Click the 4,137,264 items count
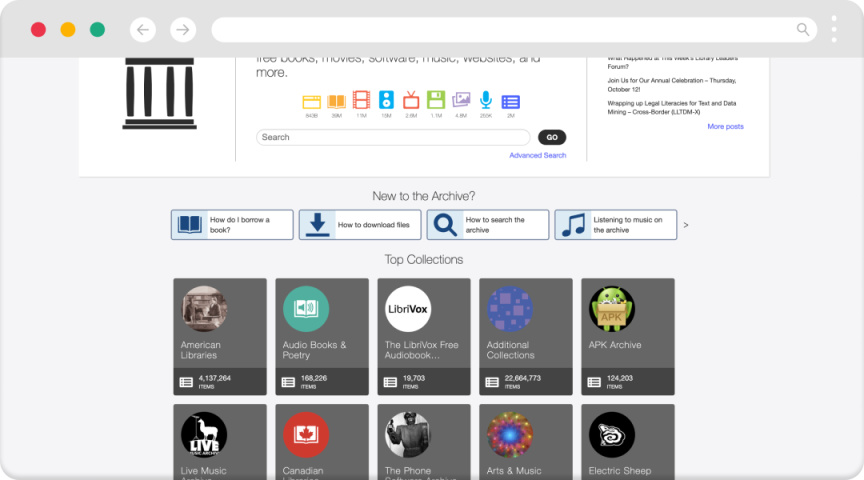The height and width of the screenshot is (480, 864). (214, 378)
